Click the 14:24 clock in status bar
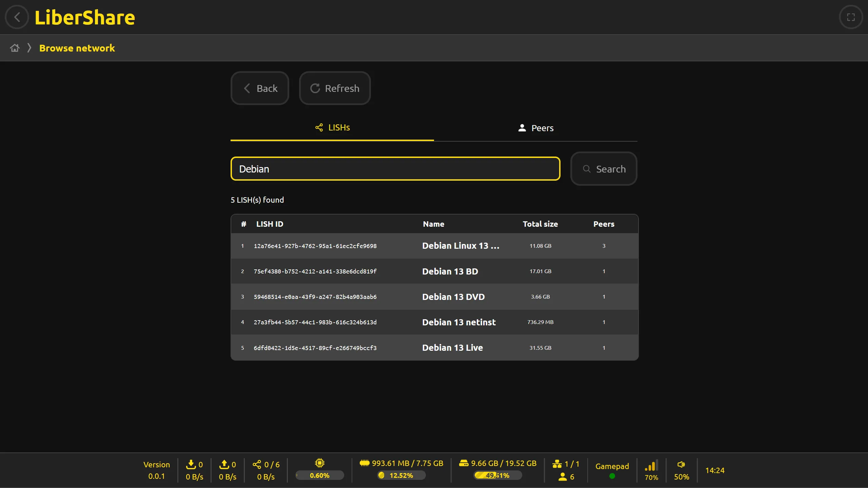 click(715, 470)
